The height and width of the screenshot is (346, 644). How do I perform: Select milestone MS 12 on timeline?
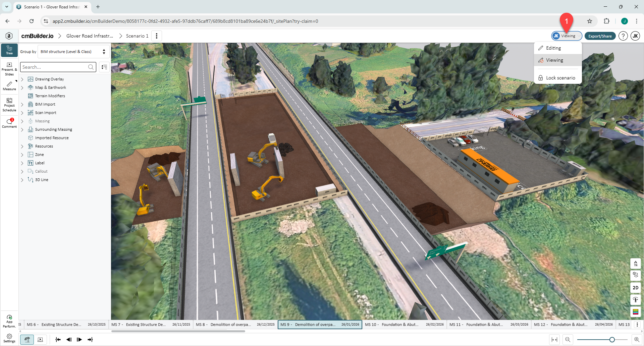tap(574, 325)
